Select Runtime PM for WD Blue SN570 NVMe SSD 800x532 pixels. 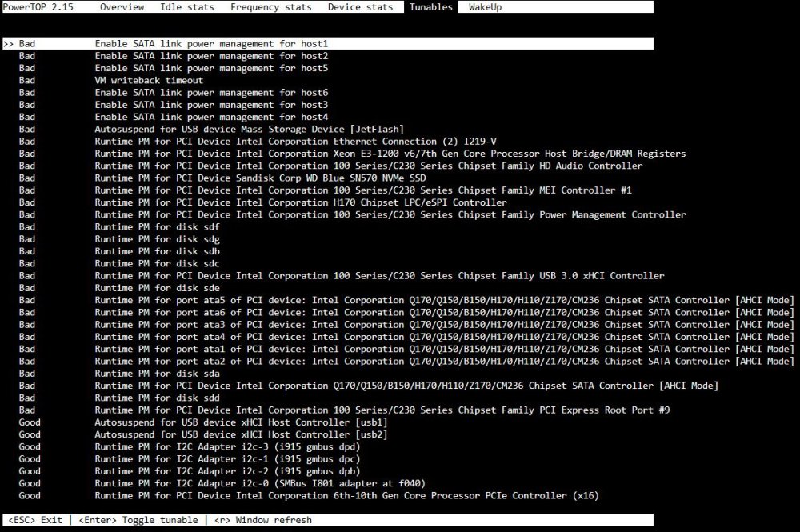(x=222, y=178)
